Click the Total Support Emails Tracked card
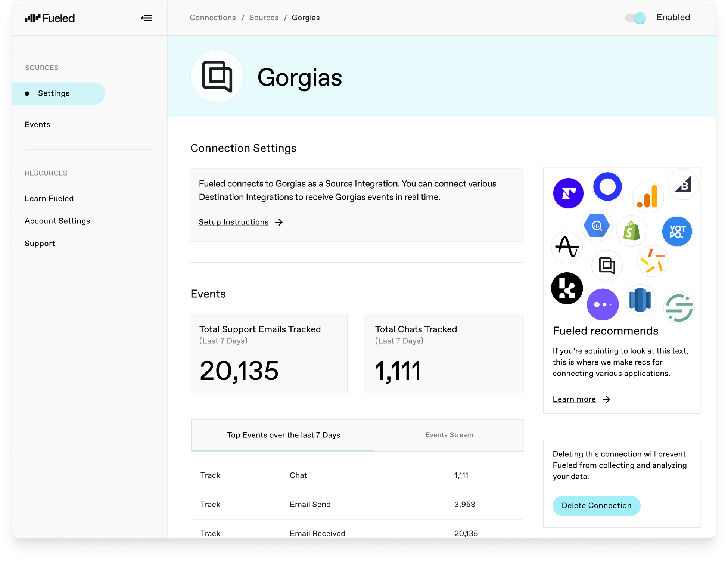Viewport: 728px width, 561px height. (269, 353)
